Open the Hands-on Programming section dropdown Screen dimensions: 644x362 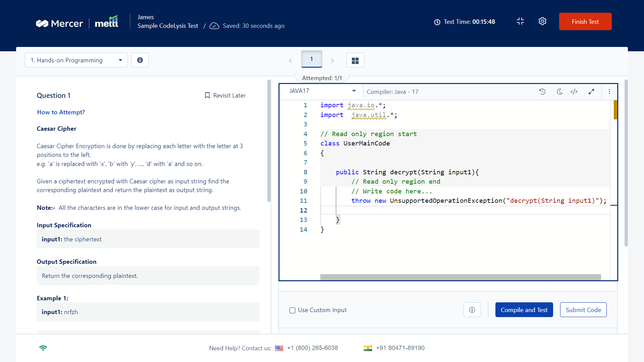76,60
